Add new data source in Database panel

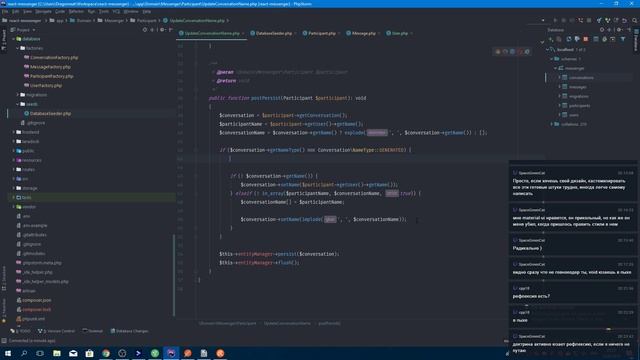click(551, 39)
